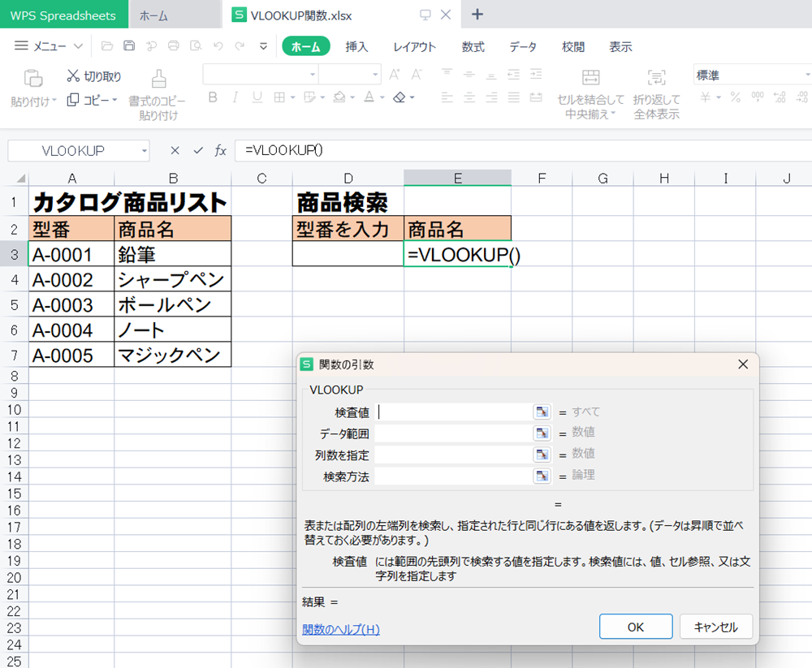Switch to the レイアウト ribbon tab
Screen dimensions: 812x668
point(414,46)
